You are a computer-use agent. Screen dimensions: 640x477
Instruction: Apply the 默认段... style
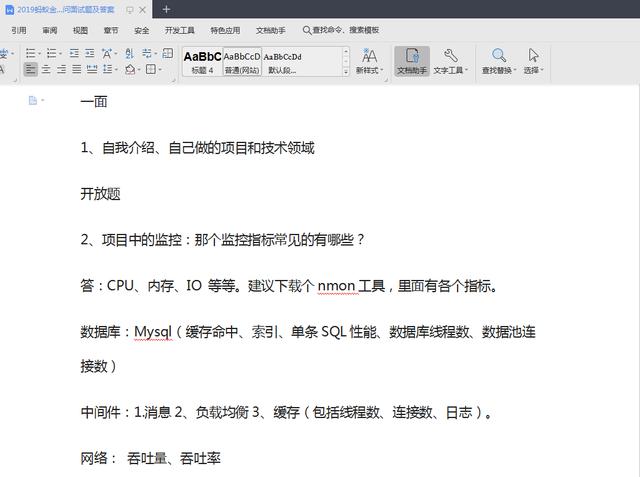click(x=282, y=62)
